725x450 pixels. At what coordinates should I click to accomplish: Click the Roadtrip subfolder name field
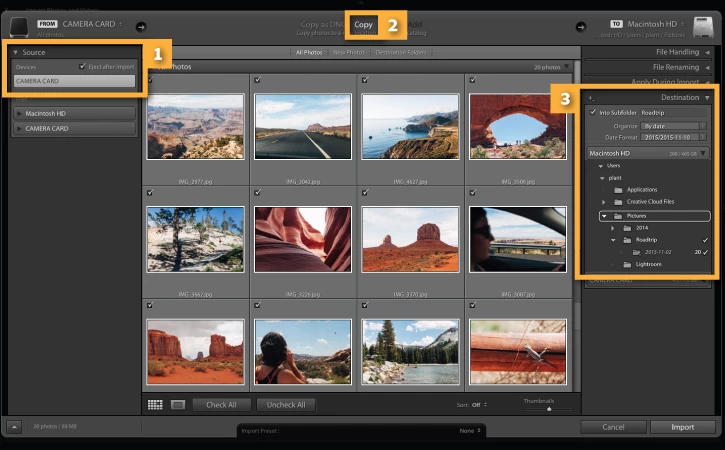pyautogui.click(x=674, y=112)
